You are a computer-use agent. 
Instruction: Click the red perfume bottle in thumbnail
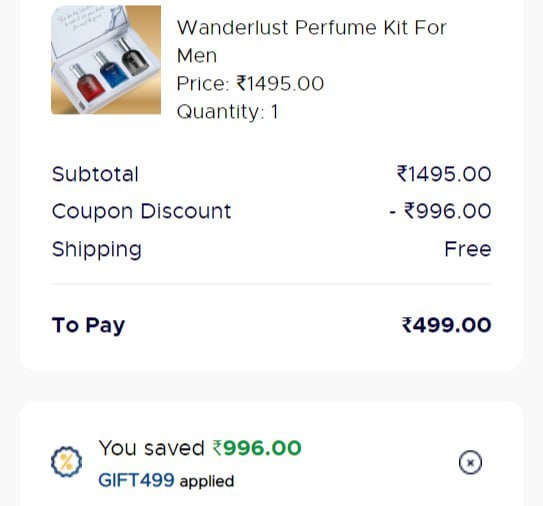(x=87, y=83)
